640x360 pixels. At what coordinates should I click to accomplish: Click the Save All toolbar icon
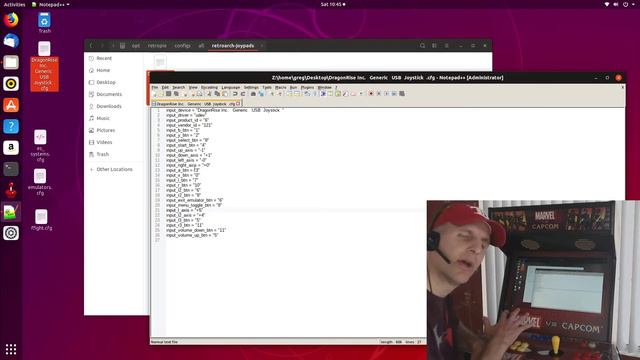(x=176, y=93)
